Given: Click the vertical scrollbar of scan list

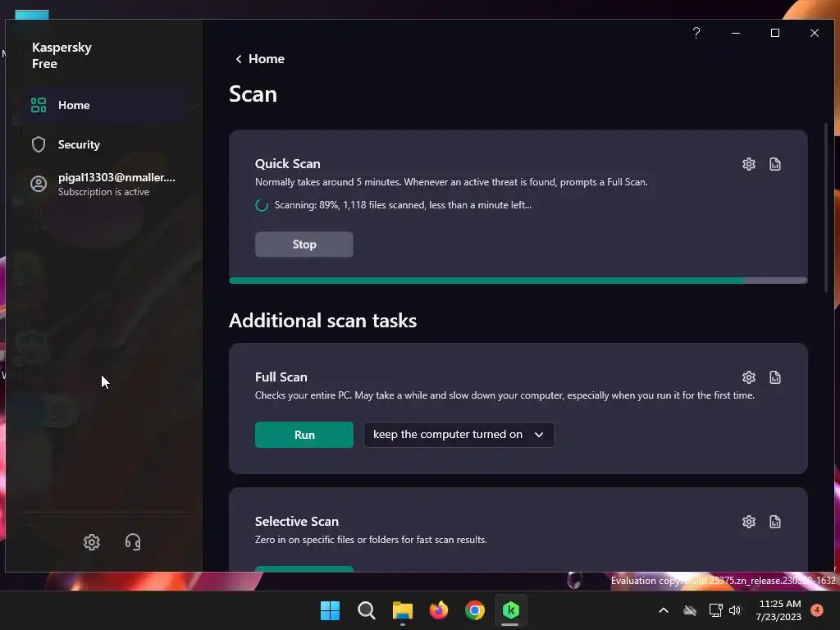Looking at the screenshot, I should 826,208.
